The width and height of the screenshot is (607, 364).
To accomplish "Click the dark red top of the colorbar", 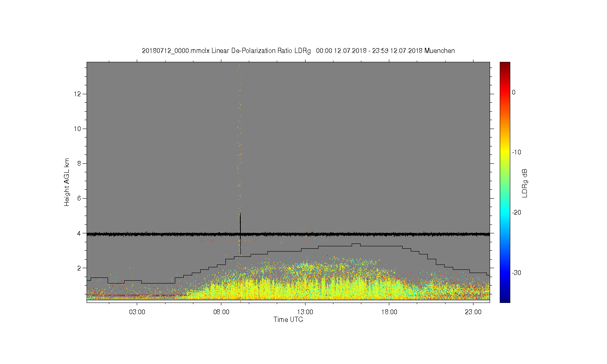I will coord(505,66).
